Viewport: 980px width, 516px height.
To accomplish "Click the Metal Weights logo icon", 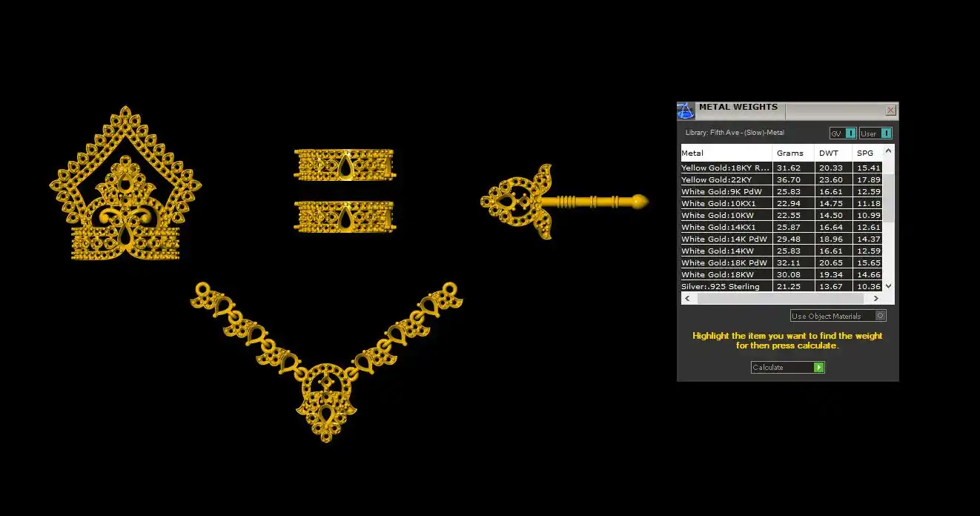I will coord(686,110).
